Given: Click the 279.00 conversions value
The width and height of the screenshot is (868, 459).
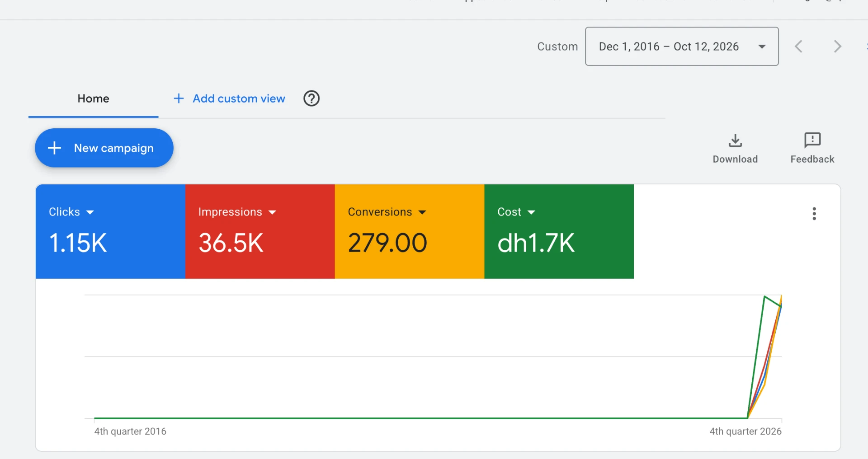Looking at the screenshot, I should [387, 243].
